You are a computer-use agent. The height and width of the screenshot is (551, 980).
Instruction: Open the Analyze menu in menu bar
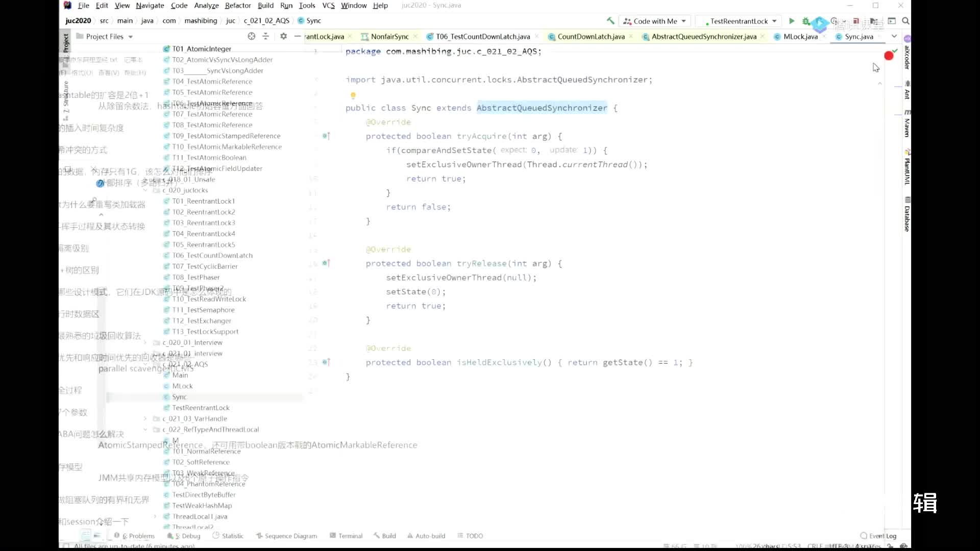(x=206, y=6)
